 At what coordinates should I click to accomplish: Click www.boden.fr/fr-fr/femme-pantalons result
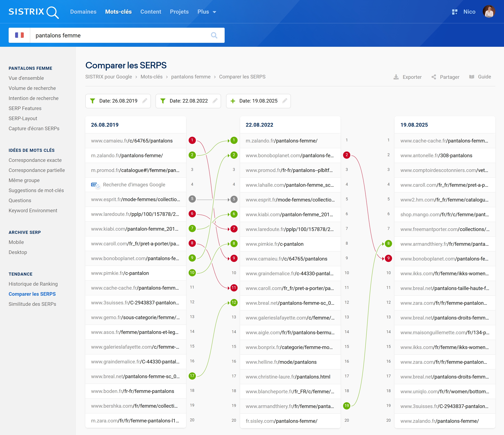click(x=132, y=391)
